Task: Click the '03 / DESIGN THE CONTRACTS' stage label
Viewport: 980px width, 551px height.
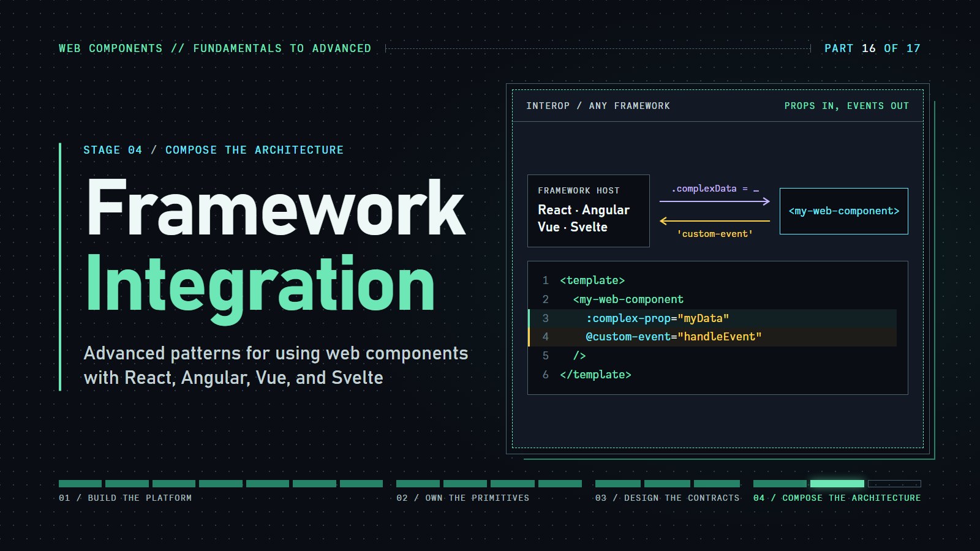Action: (667, 498)
